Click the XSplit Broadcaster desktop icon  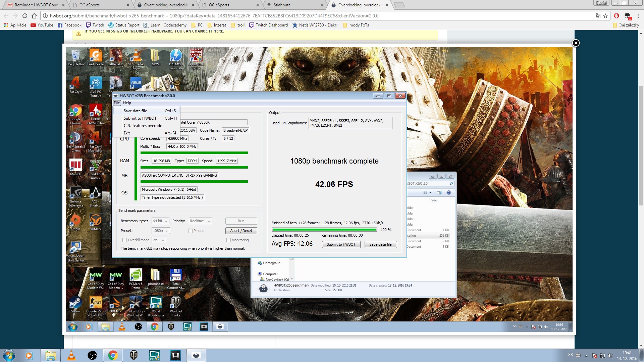(156, 306)
